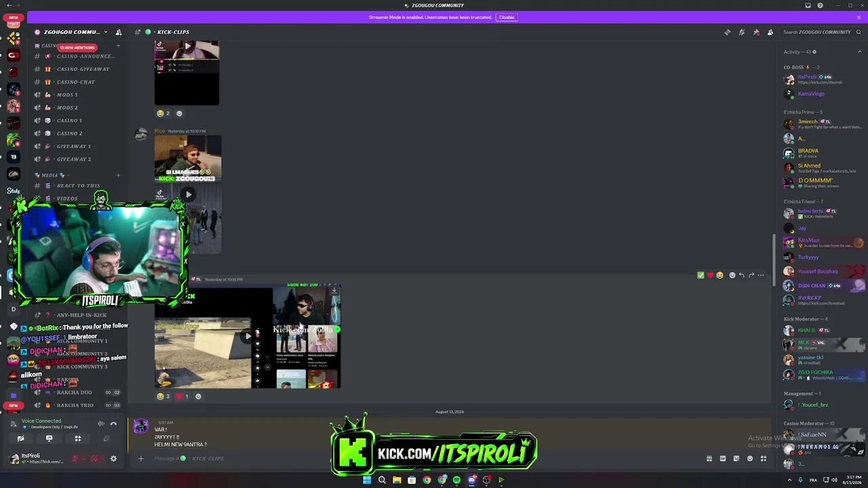Open User Settings gear
The width and height of the screenshot is (868, 488).
(113, 459)
